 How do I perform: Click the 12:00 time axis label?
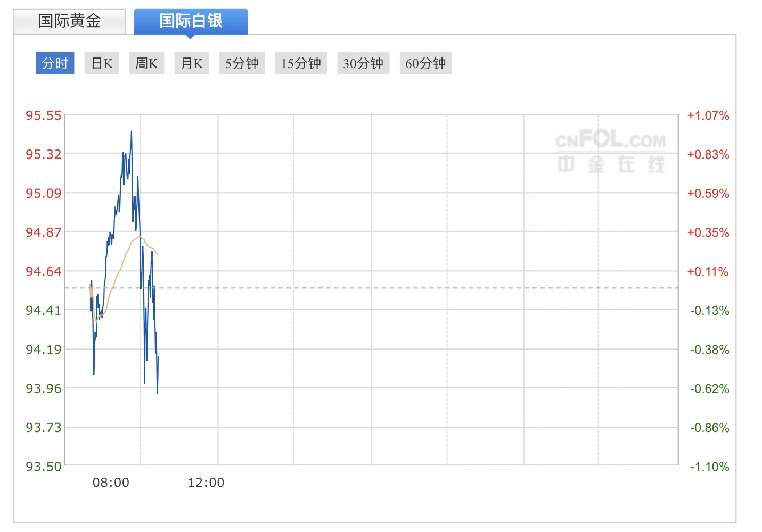(x=206, y=483)
